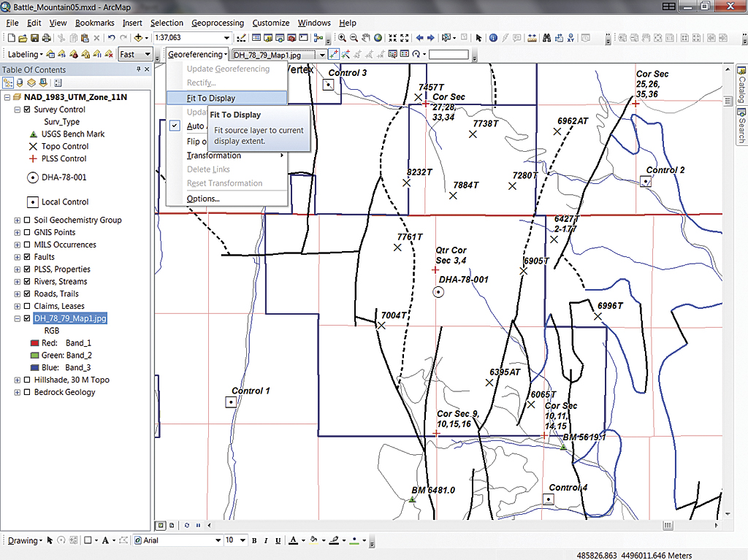
Task: Apply underline text formatting
Action: tap(278, 540)
